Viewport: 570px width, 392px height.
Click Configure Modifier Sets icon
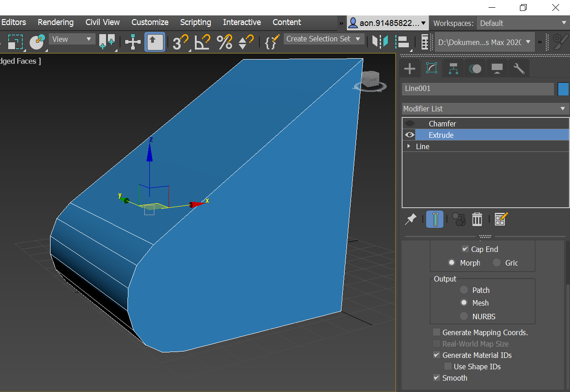click(x=501, y=219)
